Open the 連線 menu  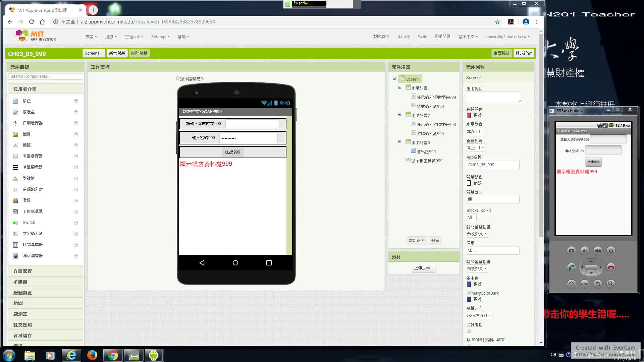(x=111, y=37)
